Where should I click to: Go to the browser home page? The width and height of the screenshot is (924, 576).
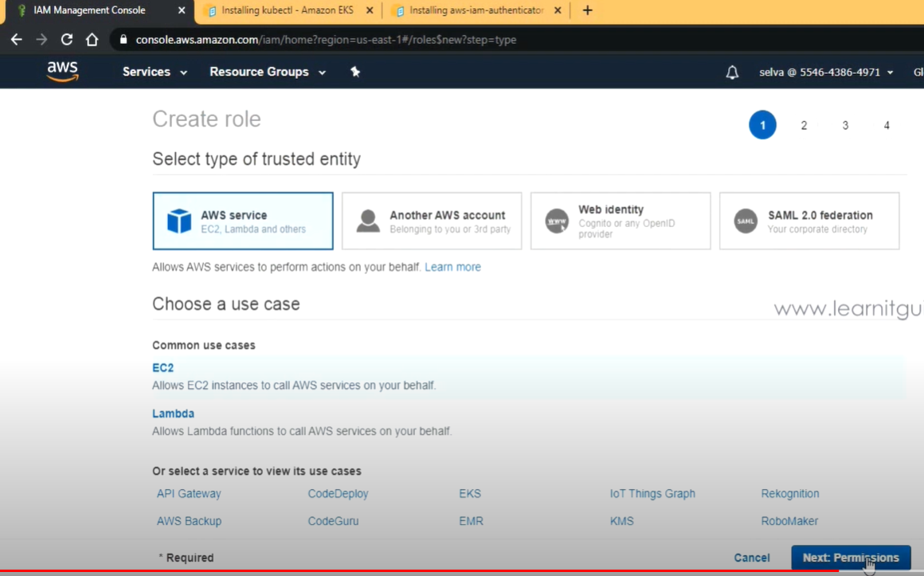click(92, 40)
